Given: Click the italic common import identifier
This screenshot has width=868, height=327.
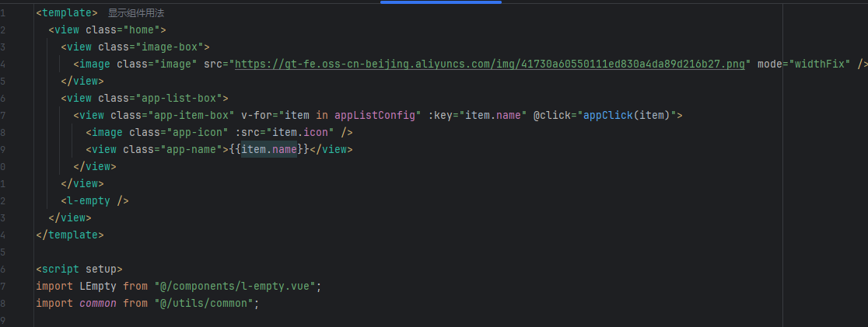Looking at the screenshot, I should coord(98,303).
